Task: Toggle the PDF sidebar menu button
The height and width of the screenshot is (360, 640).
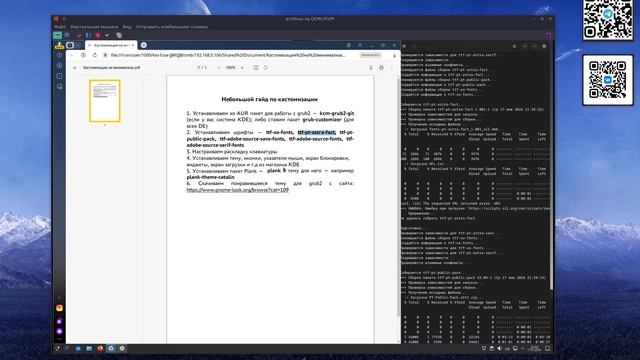Action: click(74, 68)
